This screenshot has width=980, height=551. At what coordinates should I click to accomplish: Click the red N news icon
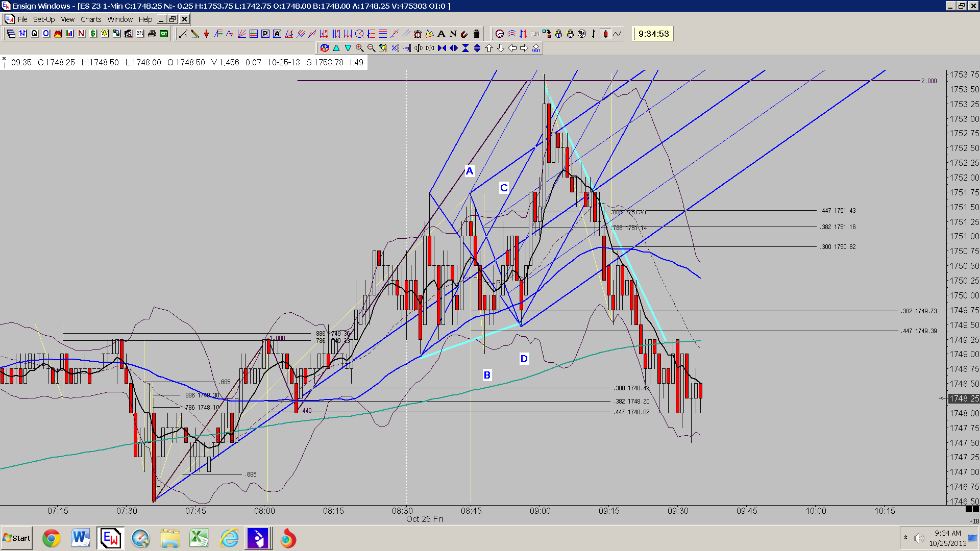point(81,34)
